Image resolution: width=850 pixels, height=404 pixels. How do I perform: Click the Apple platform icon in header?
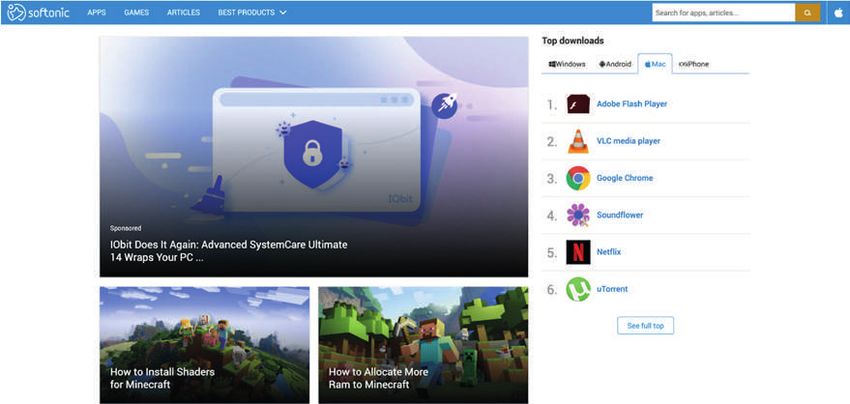(839, 12)
